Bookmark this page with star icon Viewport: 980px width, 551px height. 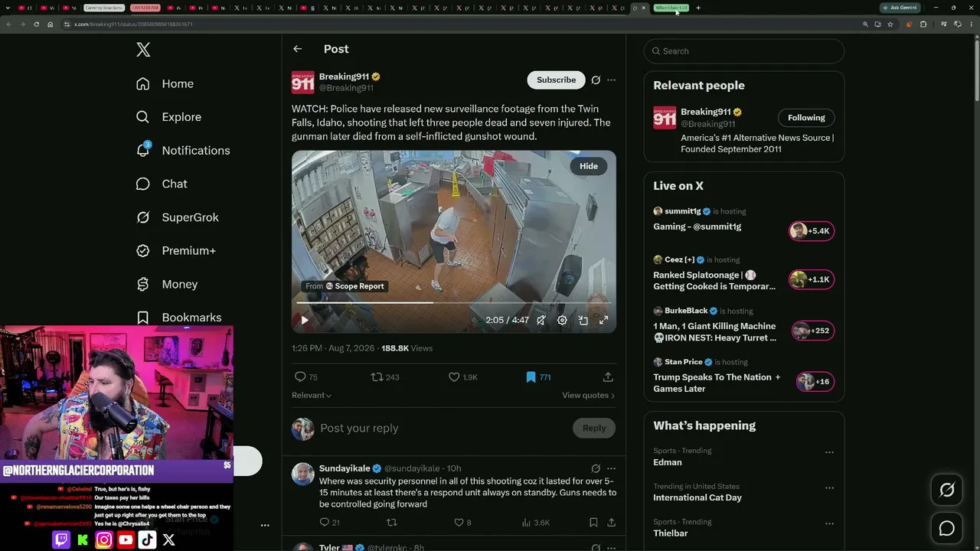890,24
